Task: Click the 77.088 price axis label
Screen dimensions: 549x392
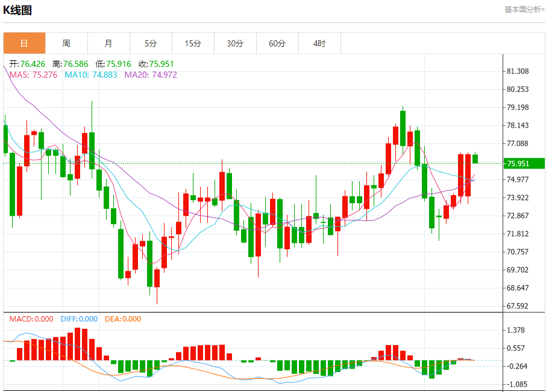Action: [518, 143]
